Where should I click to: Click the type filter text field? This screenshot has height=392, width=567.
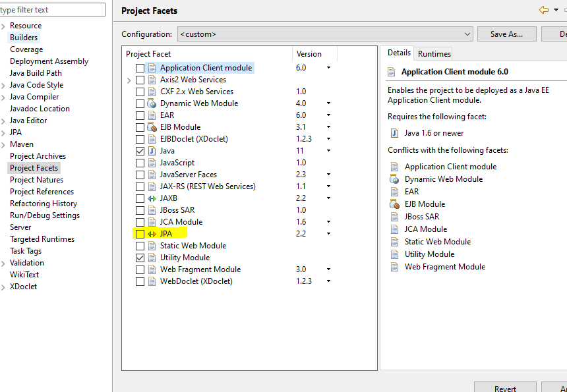pos(53,9)
